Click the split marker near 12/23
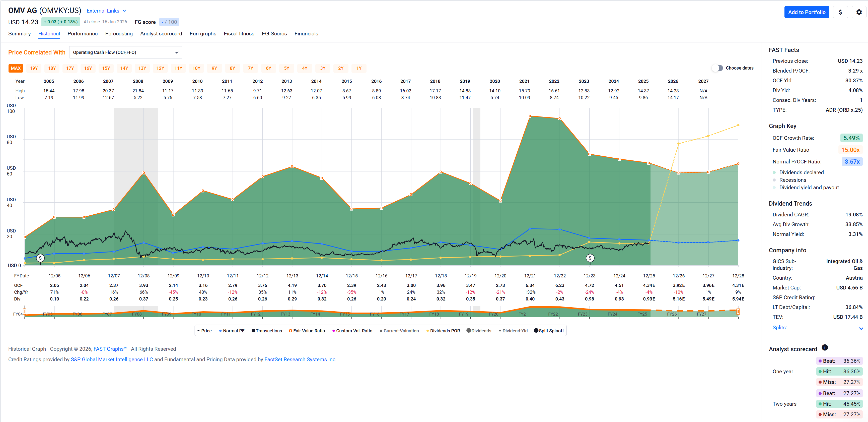The width and height of the screenshot is (868, 422). pyautogui.click(x=590, y=258)
